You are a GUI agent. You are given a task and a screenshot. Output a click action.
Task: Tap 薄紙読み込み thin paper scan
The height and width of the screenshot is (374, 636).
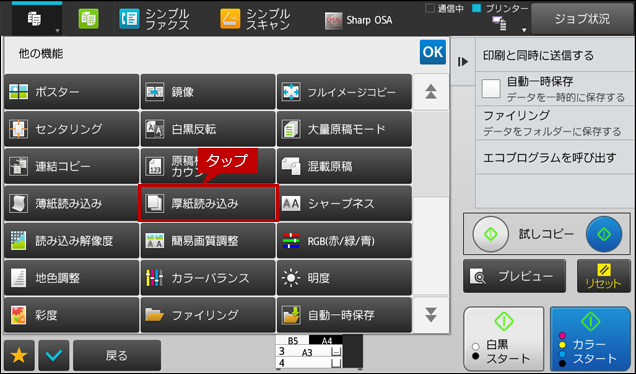click(x=71, y=203)
